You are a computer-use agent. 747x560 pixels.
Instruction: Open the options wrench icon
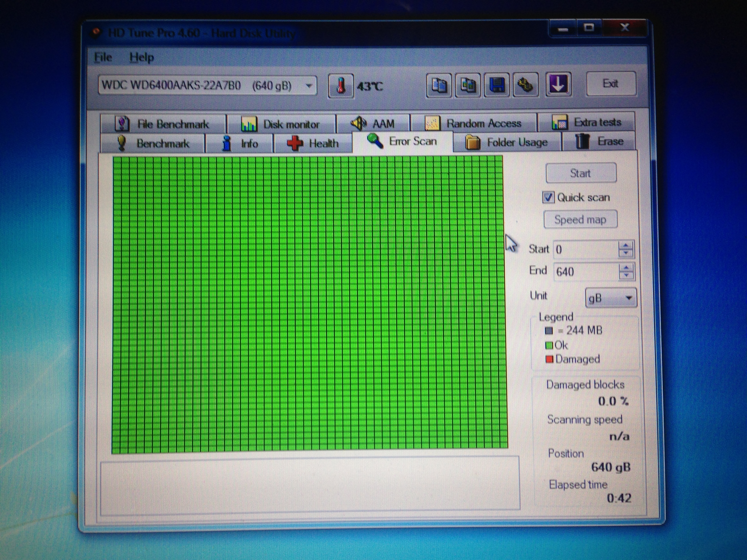tap(525, 85)
